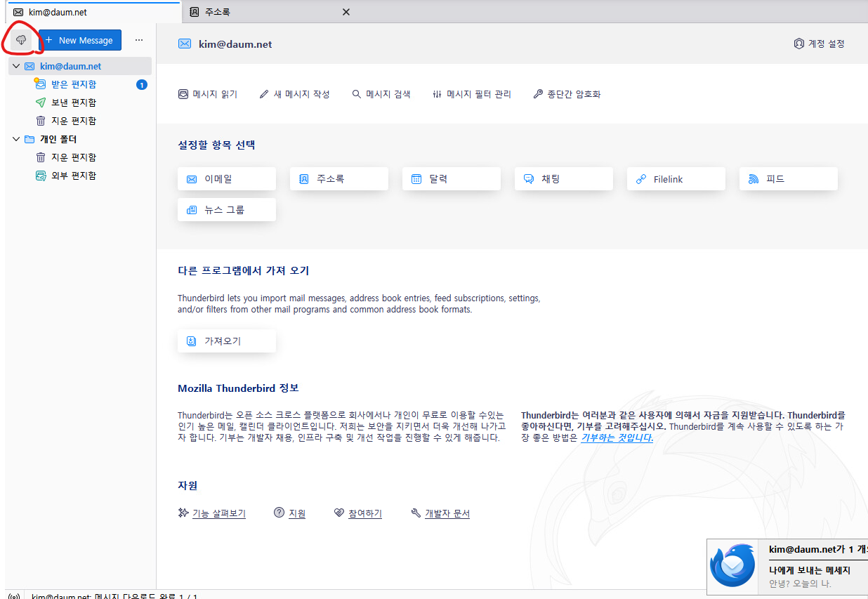The image size is (868, 599).
Task: Open the 참여하기 link
Action: point(365,513)
